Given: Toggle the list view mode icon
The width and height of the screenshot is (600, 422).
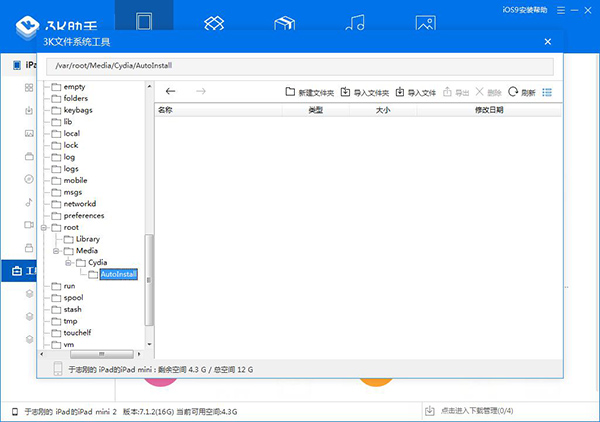Looking at the screenshot, I should point(547,92).
